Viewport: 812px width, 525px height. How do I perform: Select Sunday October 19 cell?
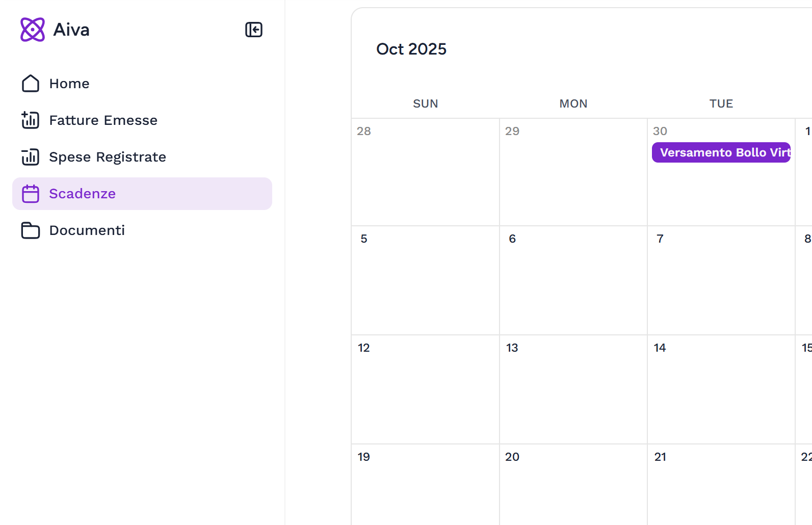tap(425, 484)
